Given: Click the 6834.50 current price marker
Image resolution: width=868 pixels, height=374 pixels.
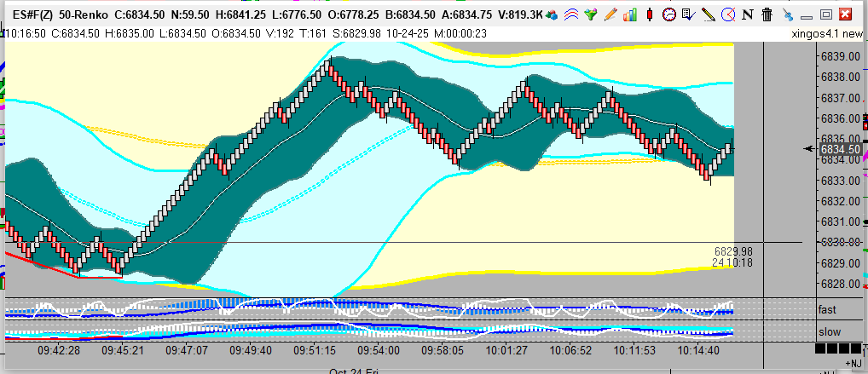Looking at the screenshot, I should [x=835, y=149].
